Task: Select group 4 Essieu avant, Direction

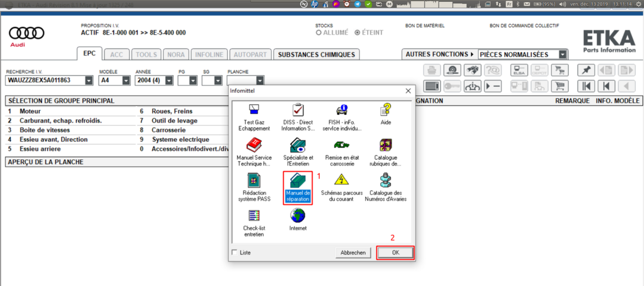Action: click(x=72, y=139)
